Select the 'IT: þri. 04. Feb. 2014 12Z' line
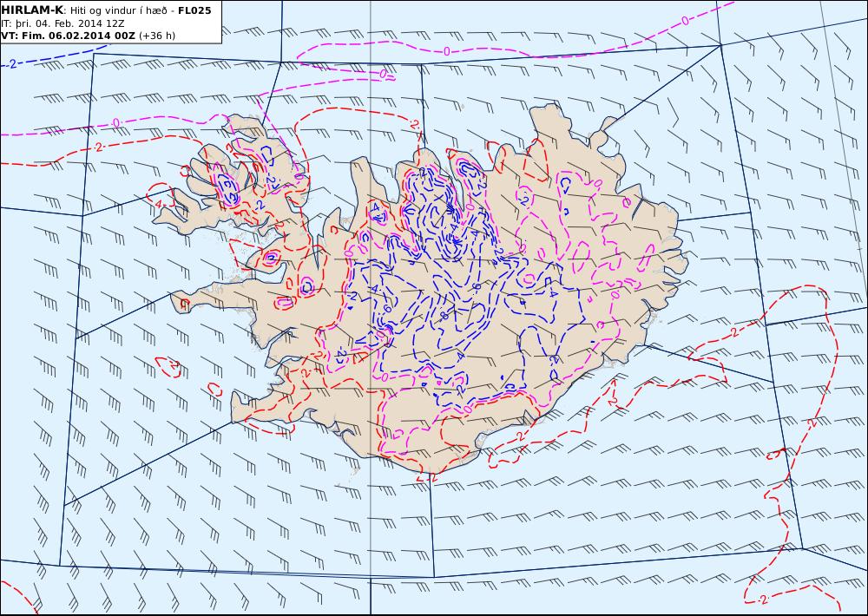The image size is (868, 616). click(62, 23)
